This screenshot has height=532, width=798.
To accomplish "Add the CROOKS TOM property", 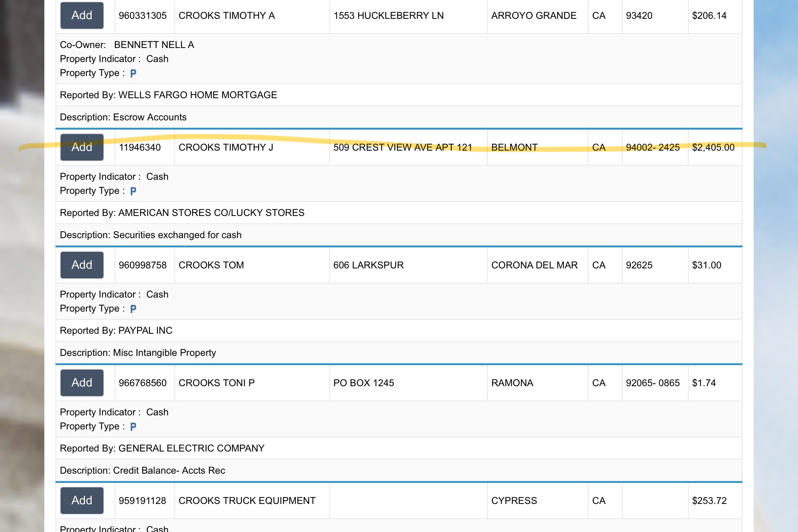I will [x=82, y=265].
